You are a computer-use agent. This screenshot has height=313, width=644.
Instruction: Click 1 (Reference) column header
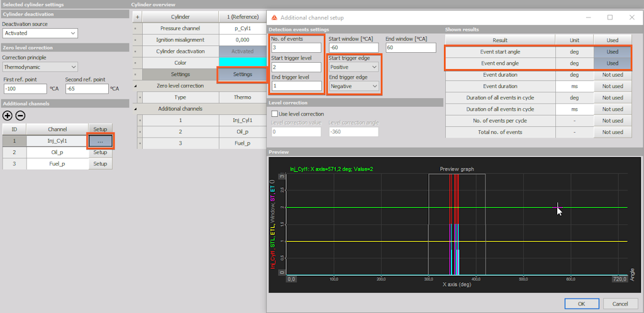tap(242, 17)
